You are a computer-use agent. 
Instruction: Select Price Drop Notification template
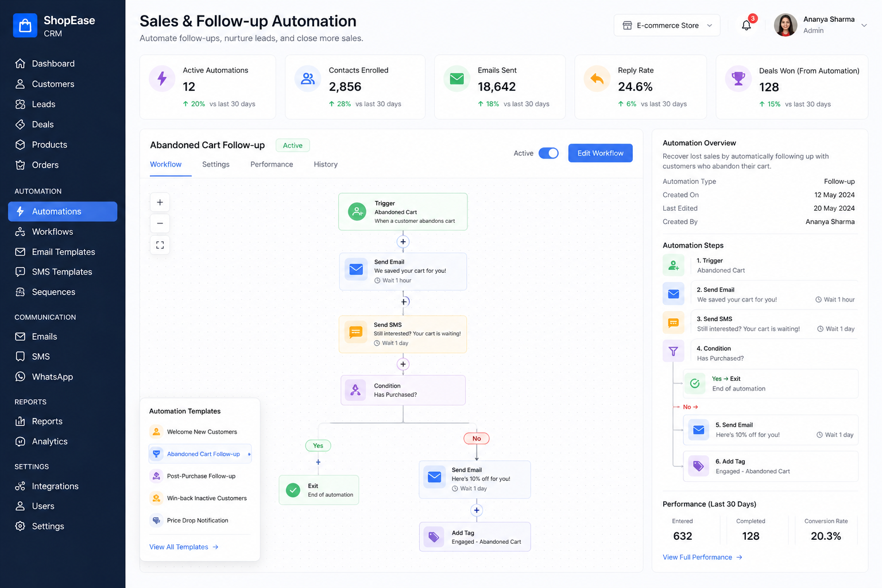200,520
